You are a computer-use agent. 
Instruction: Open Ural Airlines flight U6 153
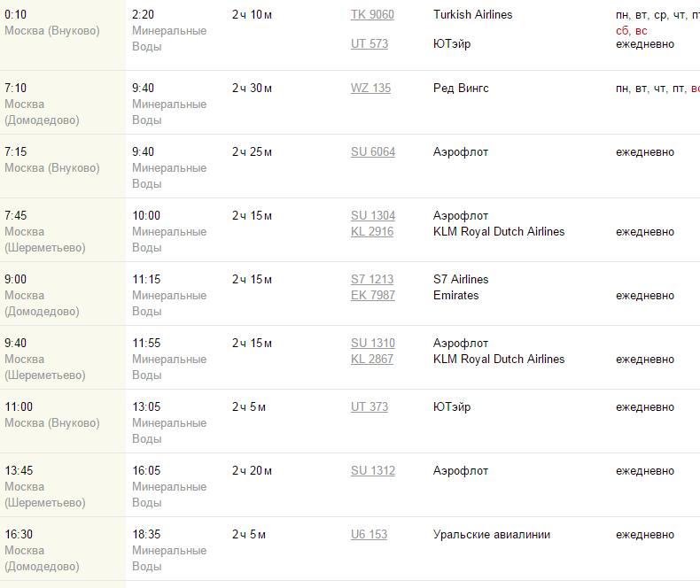[x=369, y=534]
